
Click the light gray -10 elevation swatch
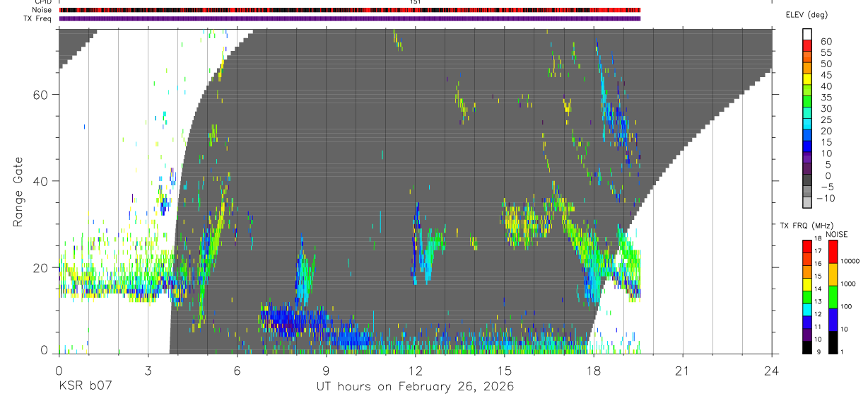(807, 204)
